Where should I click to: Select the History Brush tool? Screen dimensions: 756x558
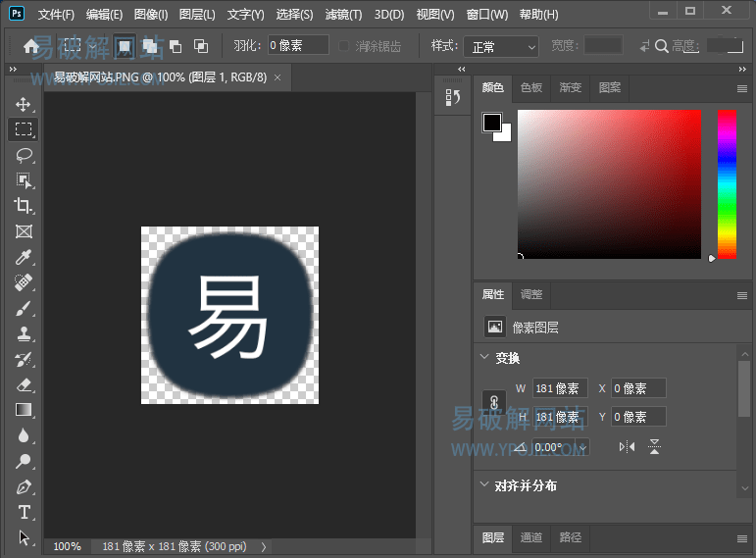click(24, 359)
